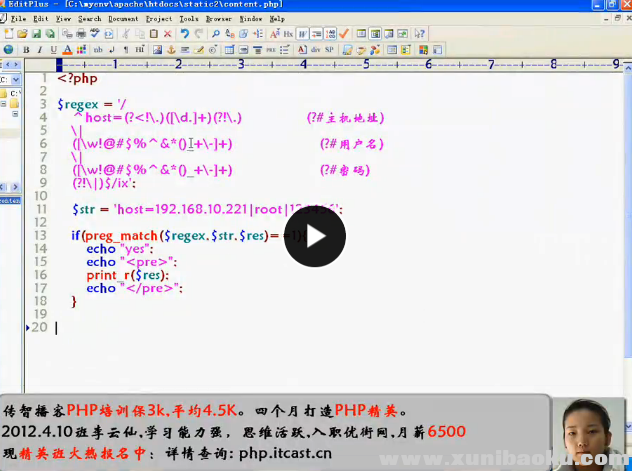Insert anchor using the anchor icon
This screenshot has width=632, height=471.
tap(170, 49)
